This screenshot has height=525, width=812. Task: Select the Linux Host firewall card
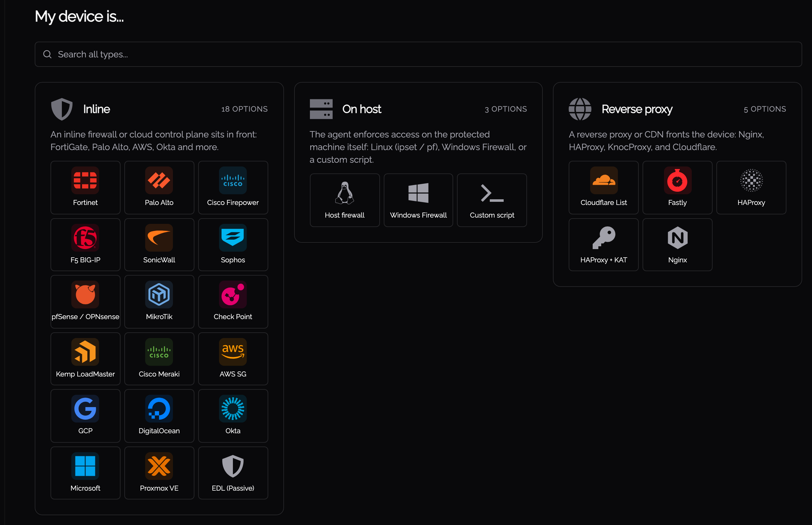pos(345,200)
